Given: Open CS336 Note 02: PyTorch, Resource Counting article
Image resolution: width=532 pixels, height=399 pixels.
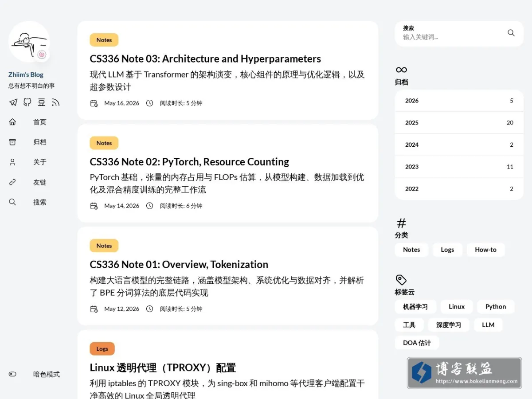Looking at the screenshot, I should click(x=189, y=162).
